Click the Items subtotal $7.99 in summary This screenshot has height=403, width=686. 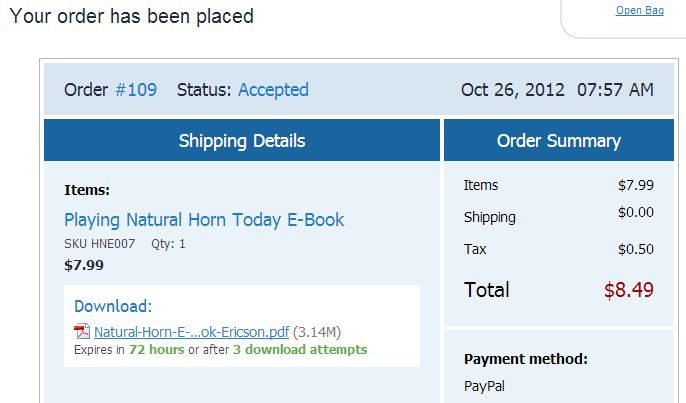coord(636,185)
